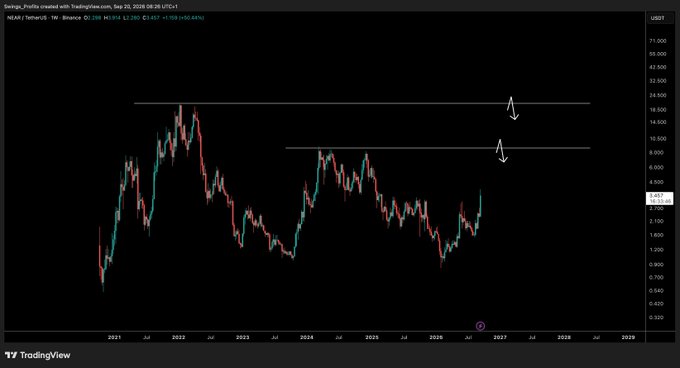
Task: Click the close value C3.457
Action: click(151, 18)
